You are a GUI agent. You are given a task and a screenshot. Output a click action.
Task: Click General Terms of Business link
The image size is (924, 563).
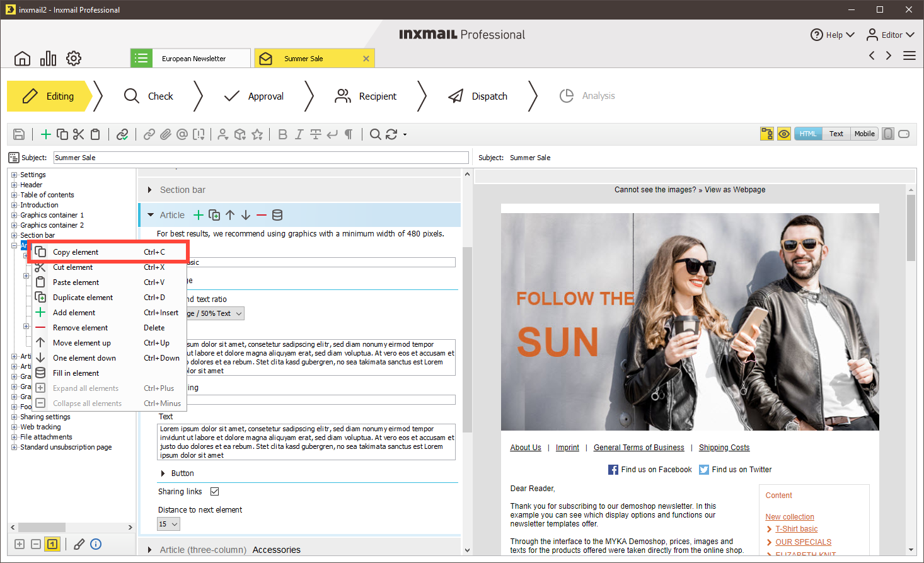(638, 448)
